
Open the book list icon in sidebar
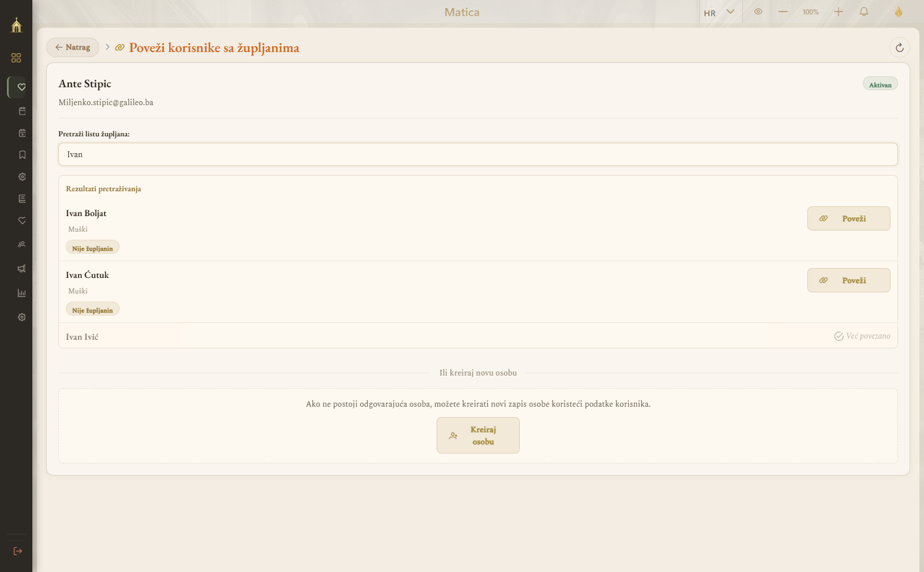coord(22,199)
